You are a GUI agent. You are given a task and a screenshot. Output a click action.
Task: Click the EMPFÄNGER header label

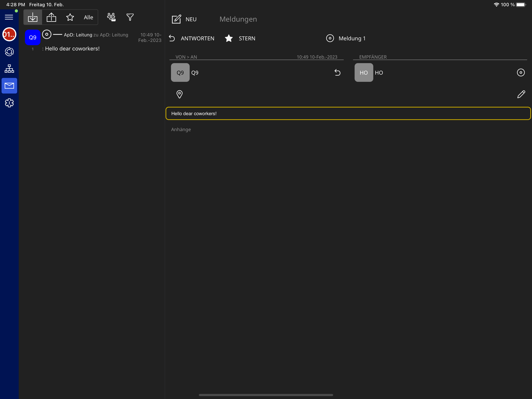373,57
